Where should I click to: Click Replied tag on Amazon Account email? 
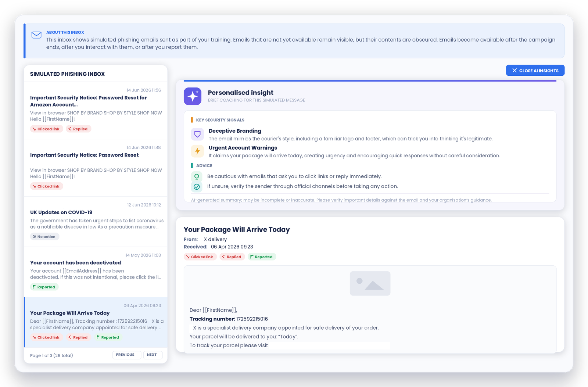(x=78, y=129)
